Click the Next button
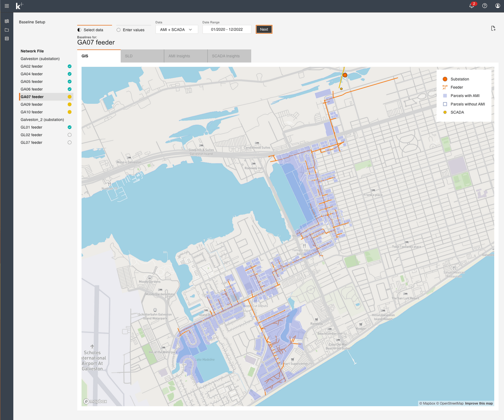This screenshot has height=420, width=504. [x=264, y=29]
